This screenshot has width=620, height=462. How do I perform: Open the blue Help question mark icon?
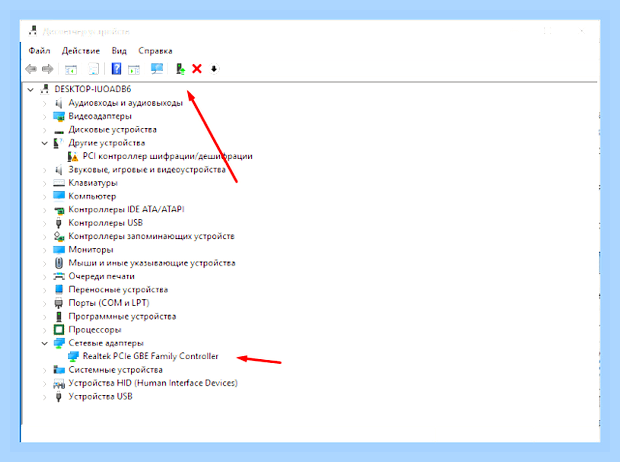pyautogui.click(x=116, y=69)
